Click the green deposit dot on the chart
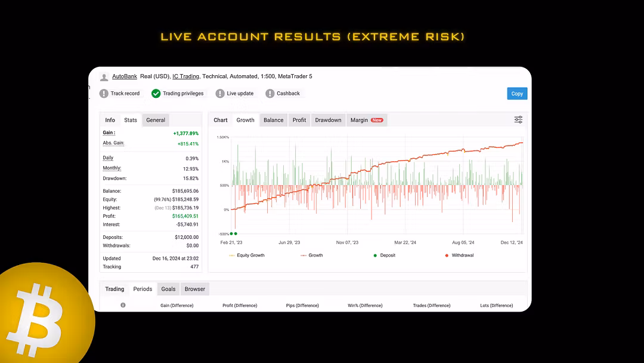Screen dimensions: 644x363 click(231, 233)
